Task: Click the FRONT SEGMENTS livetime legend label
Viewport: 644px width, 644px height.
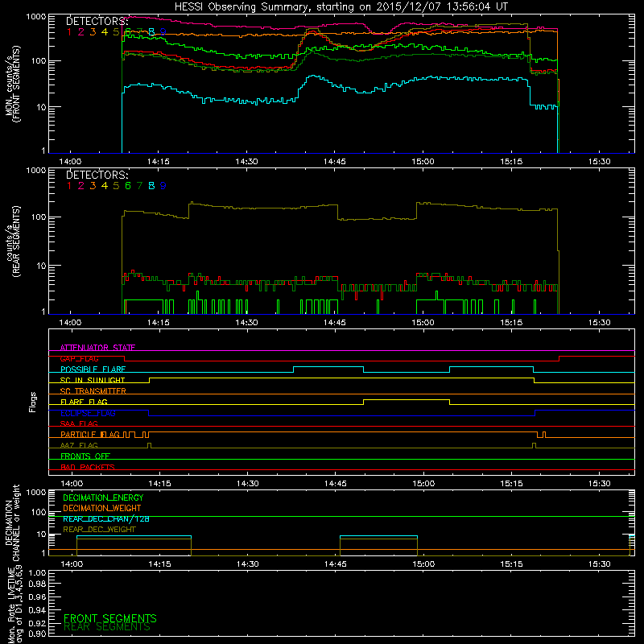Action: (x=110, y=618)
